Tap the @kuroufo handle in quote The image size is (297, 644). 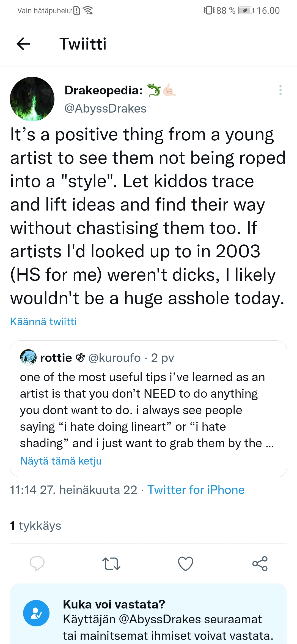click(114, 358)
